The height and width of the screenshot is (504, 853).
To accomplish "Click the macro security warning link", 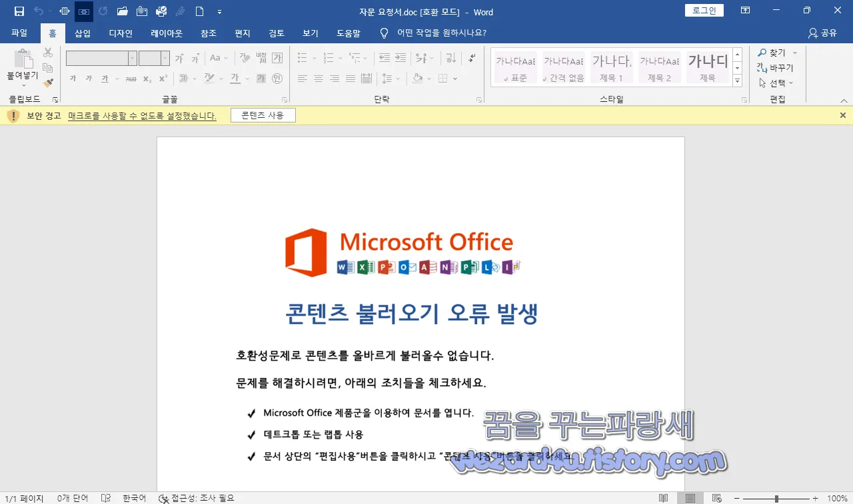I will [x=142, y=116].
